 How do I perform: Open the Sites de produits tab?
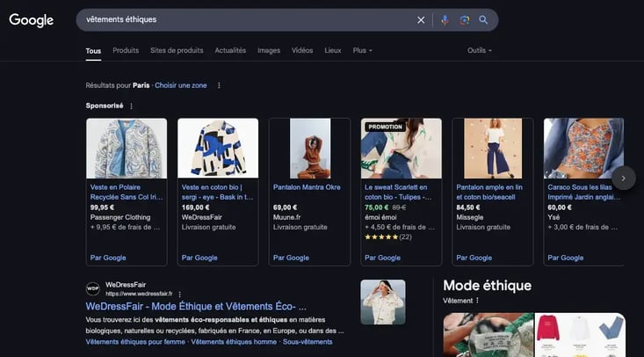pyautogui.click(x=177, y=51)
